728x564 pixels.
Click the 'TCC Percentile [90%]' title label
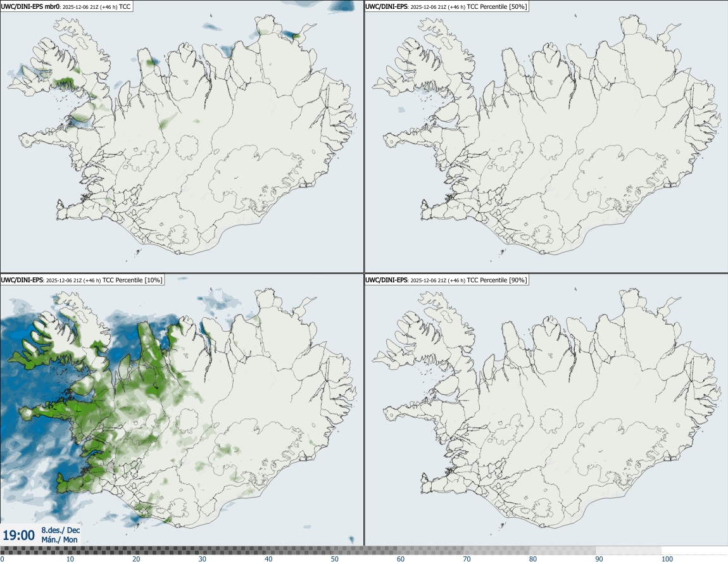click(x=447, y=280)
